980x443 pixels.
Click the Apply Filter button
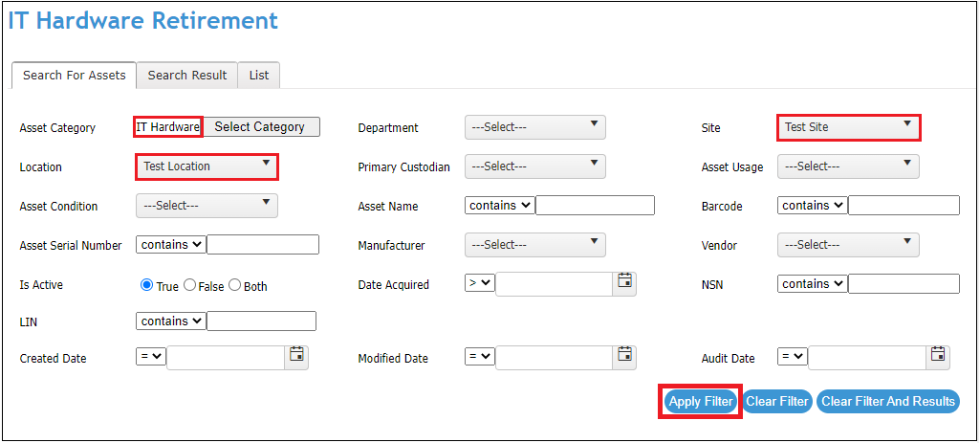click(700, 402)
